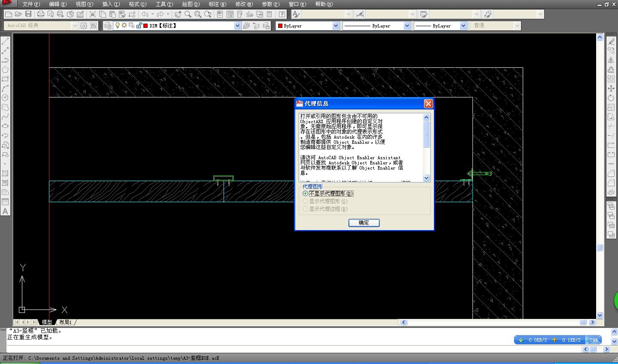The image size is (618, 364).
Task: Click the Paste clipboard icon
Action: [x=112, y=14]
